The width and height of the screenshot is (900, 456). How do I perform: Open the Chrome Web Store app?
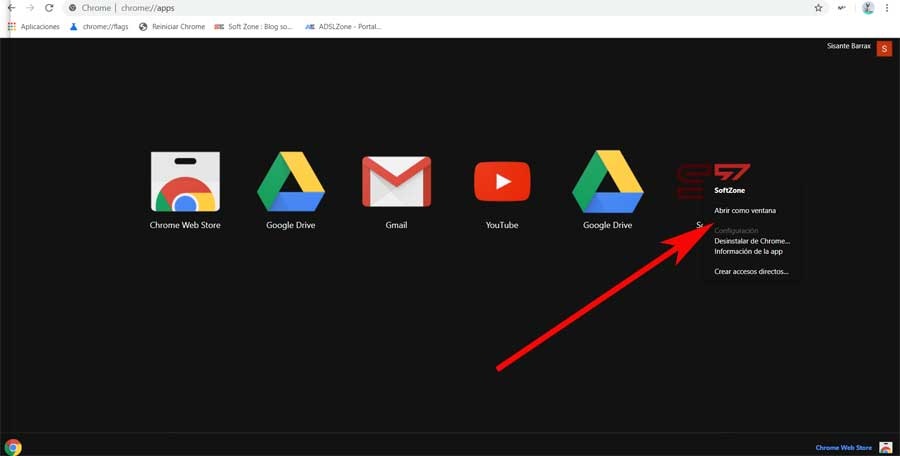point(185,181)
